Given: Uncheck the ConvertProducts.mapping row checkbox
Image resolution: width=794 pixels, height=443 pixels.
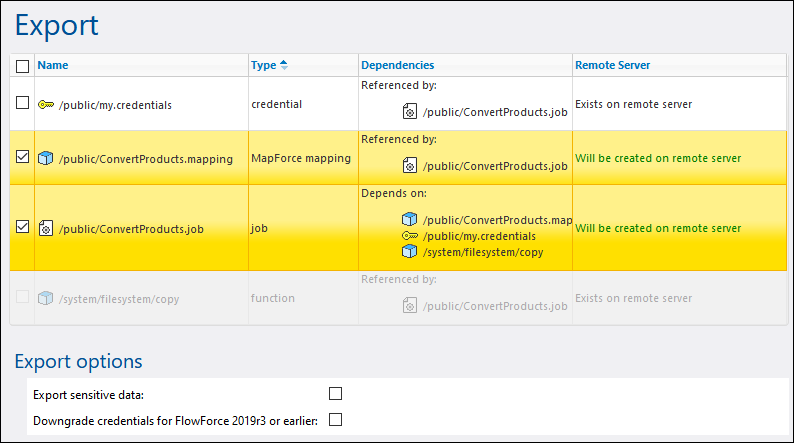Looking at the screenshot, I should [x=23, y=157].
